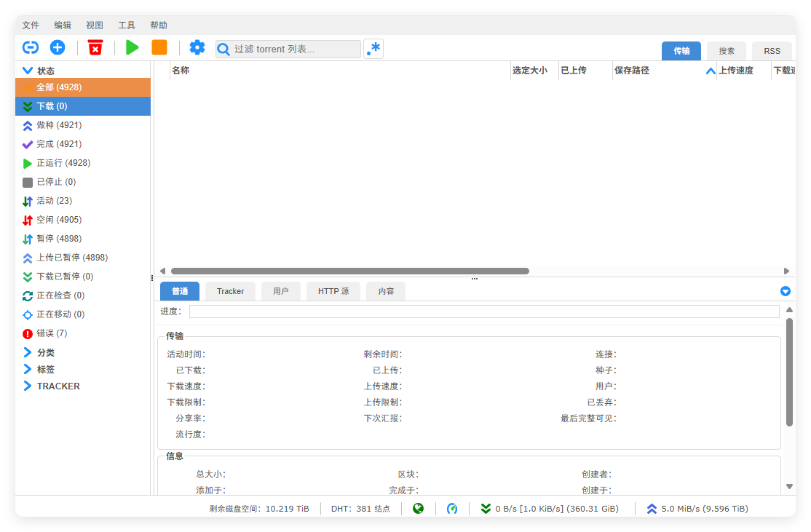
Task: Switch to the Tracker tab
Action: [x=230, y=291]
